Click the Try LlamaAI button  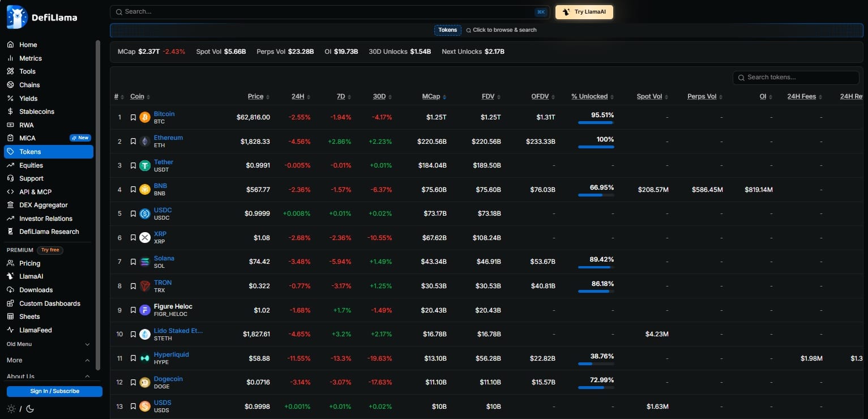point(584,12)
